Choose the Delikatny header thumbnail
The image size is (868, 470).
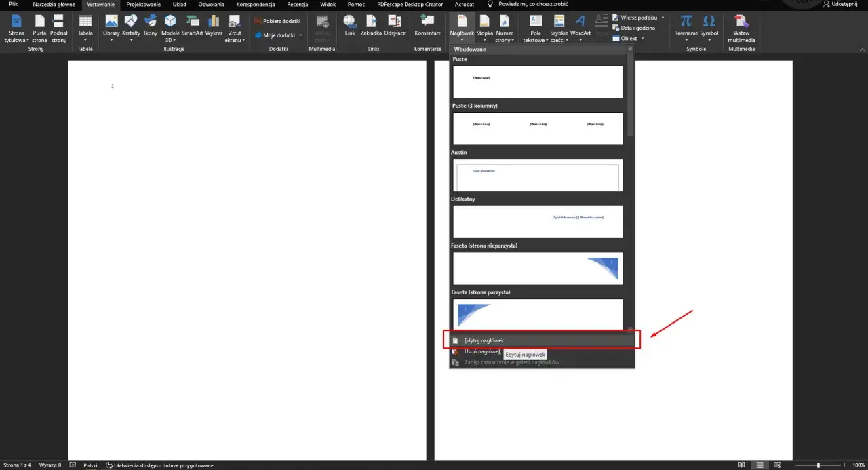(x=537, y=222)
